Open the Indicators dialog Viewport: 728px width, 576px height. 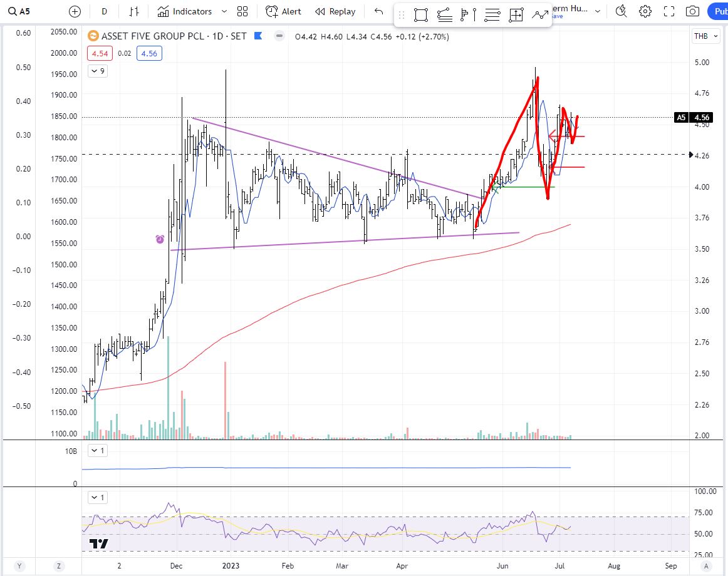(184, 12)
